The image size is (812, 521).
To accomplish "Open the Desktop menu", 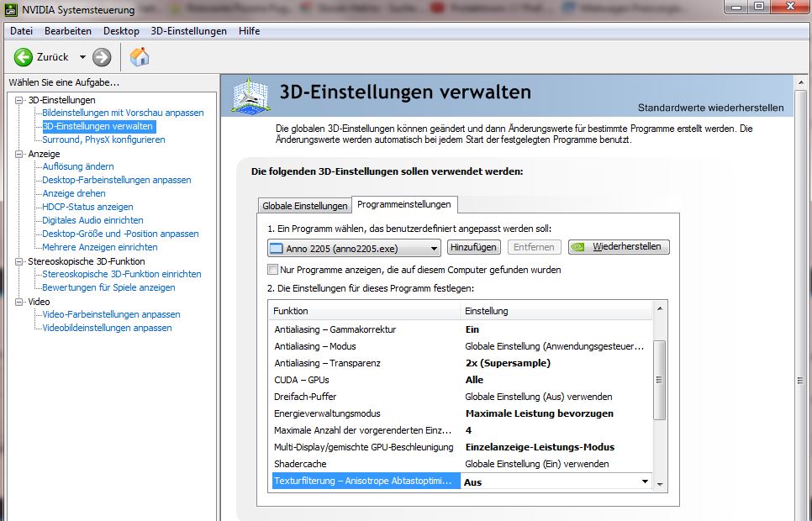I will pyautogui.click(x=121, y=31).
